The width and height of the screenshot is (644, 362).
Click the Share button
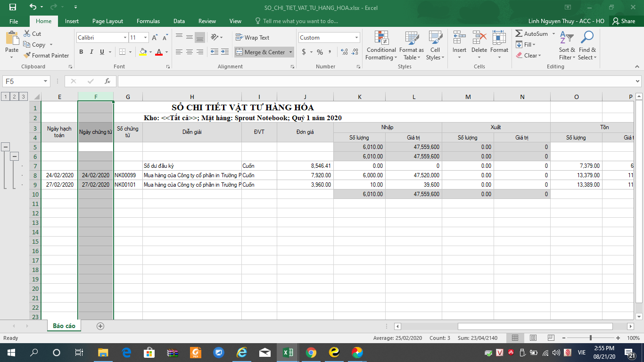623,21
